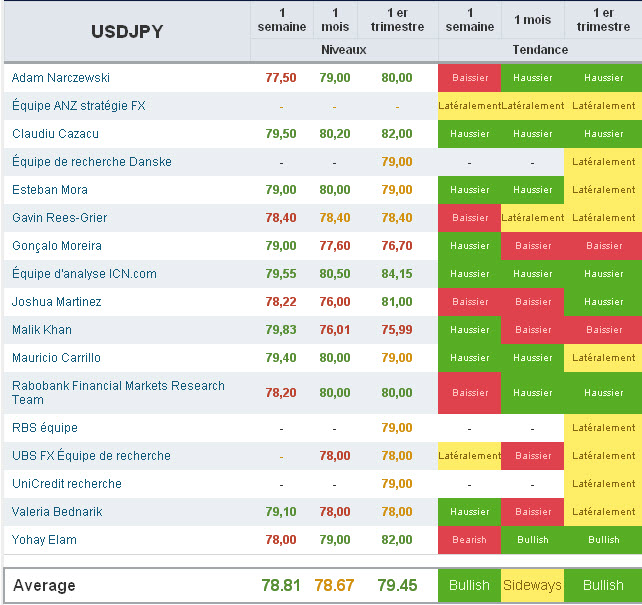Image resolution: width=642 pixels, height=605 pixels.
Task: Select Gonçalo Moreira's 76,70 quarterly level
Action: click(397, 246)
